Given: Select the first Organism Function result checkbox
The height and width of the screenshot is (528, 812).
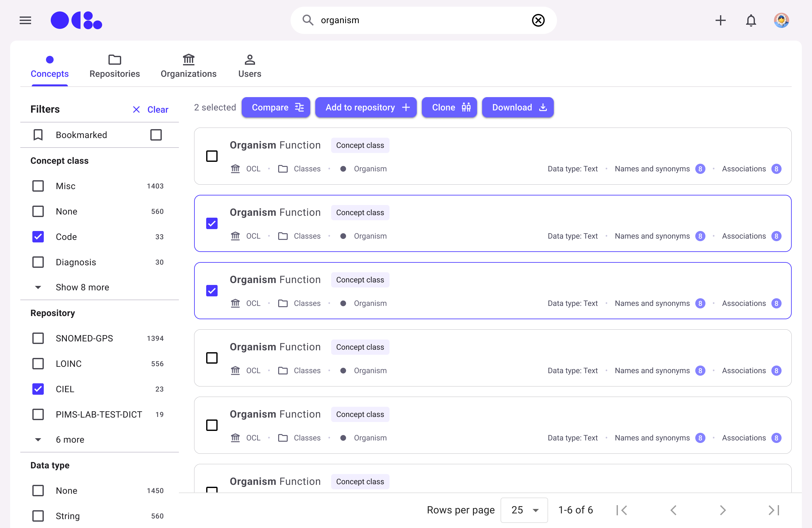Looking at the screenshot, I should (x=212, y=156).
